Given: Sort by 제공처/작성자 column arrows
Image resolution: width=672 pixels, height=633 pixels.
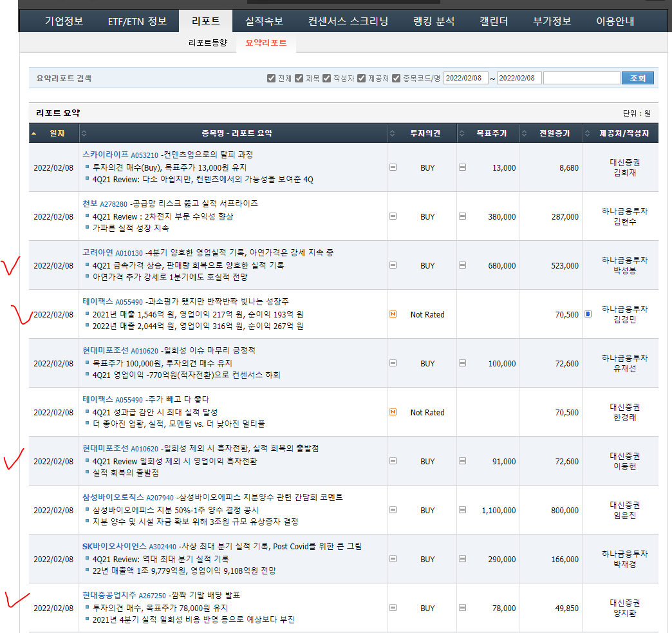Looking at the screenshot, I should click(x=587, y=133).
